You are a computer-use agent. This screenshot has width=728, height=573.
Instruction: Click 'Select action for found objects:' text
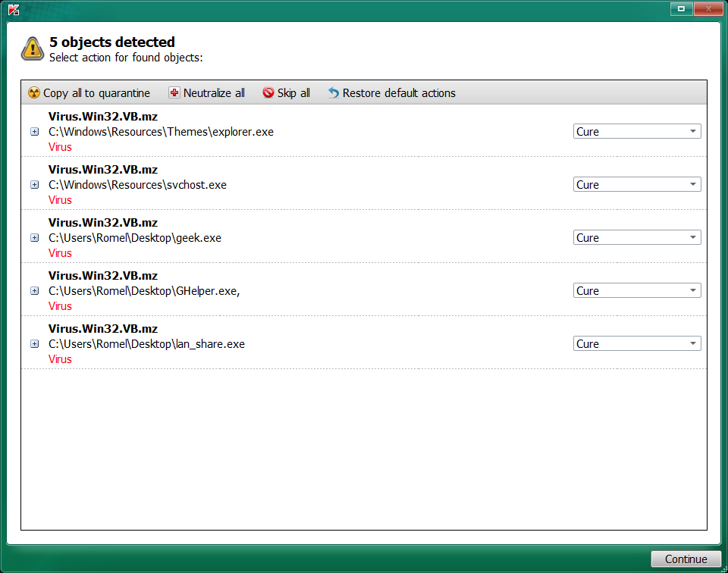126,58
